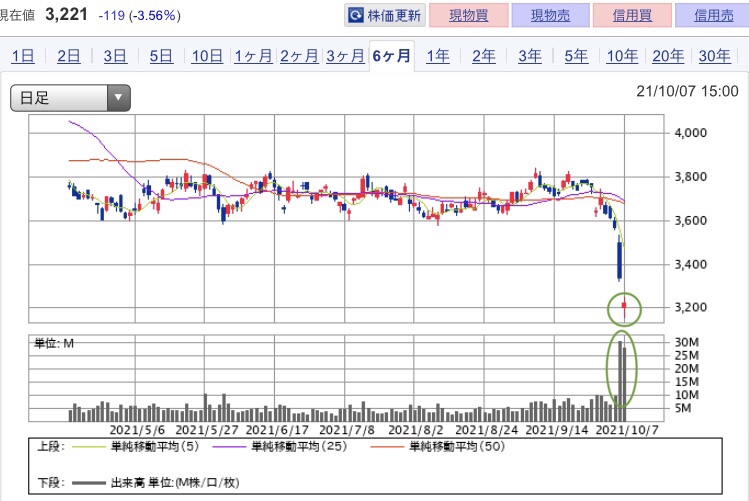Switch to the 1ヶ月 chart tab
The height and width of the screenshot is (501, 749).
[253, 56]
